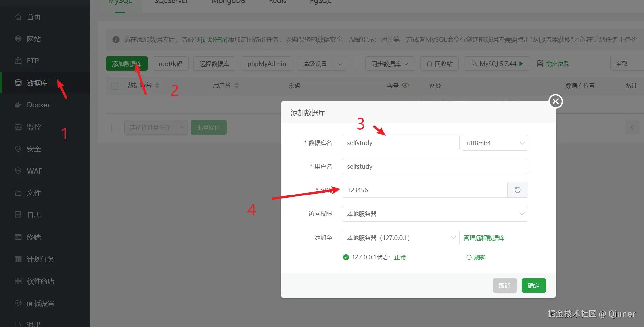Click the 高级设置 button
644x327 pixels.
[315, 64]
